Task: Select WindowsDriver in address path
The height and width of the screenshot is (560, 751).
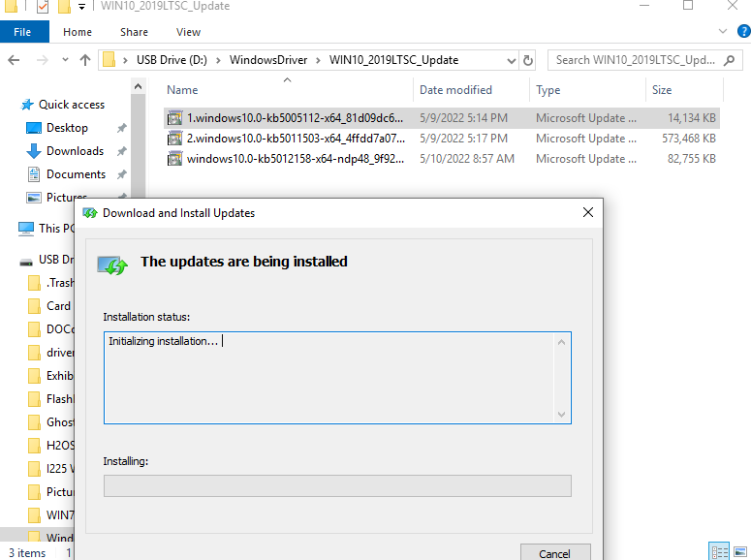Action: tap(268, 60)
